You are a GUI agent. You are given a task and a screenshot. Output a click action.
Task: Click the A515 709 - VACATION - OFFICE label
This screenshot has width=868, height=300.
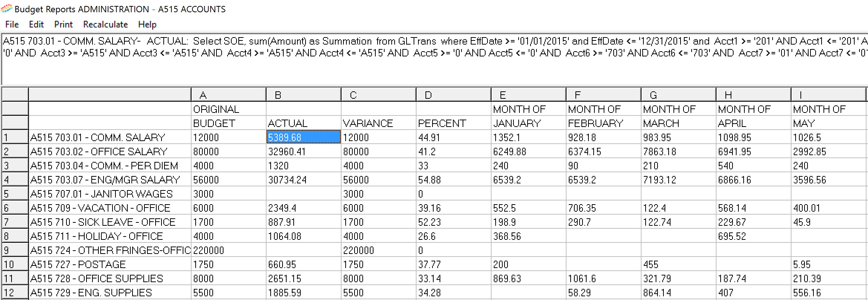click(x=110, y=208)
